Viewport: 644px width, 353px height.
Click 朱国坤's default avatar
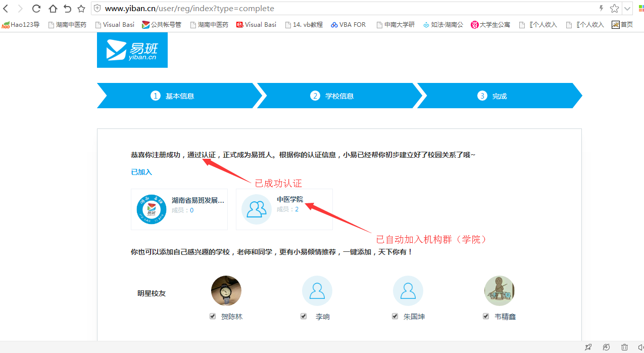coord(408,291)
